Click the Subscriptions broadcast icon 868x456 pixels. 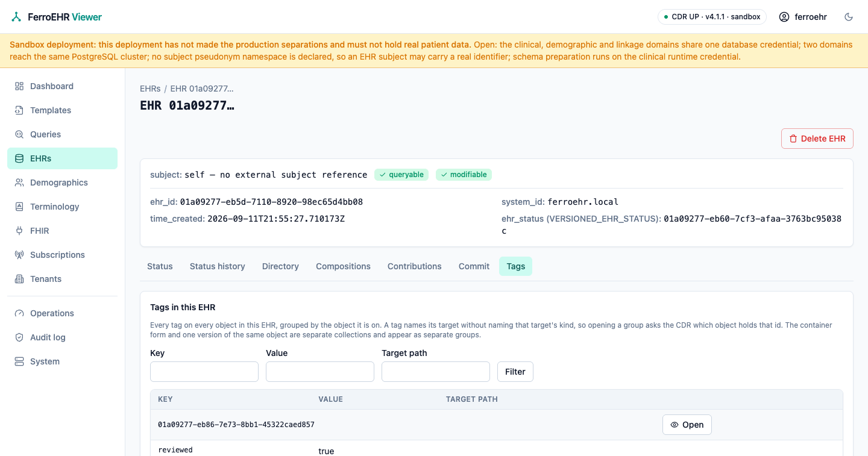[x=19, y=255]
